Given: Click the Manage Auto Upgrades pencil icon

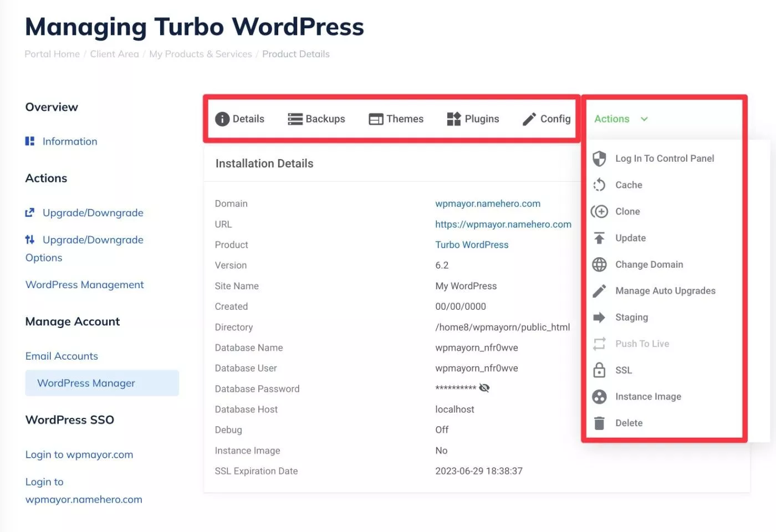Looking at the screenshot, I should click(599, 291).
